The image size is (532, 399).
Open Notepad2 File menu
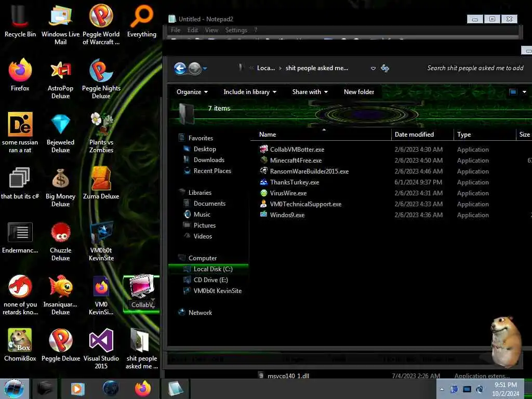tap(176, 30)
